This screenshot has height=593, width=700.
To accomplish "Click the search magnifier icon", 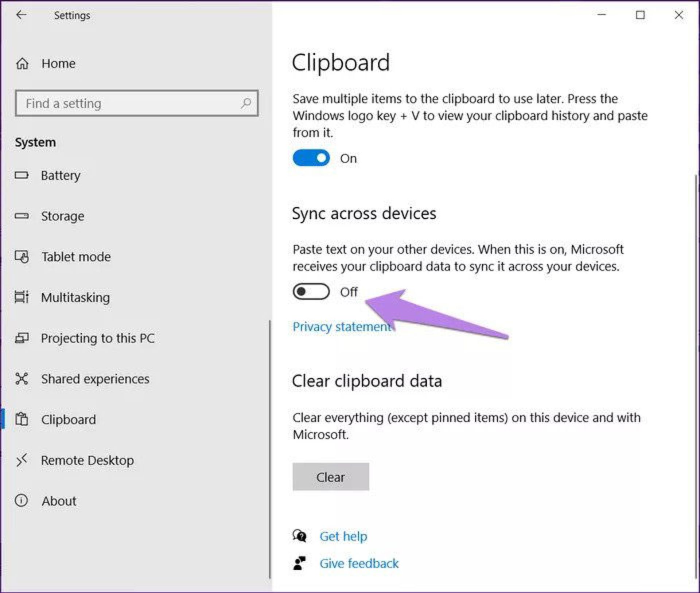I will pos(246,103).
